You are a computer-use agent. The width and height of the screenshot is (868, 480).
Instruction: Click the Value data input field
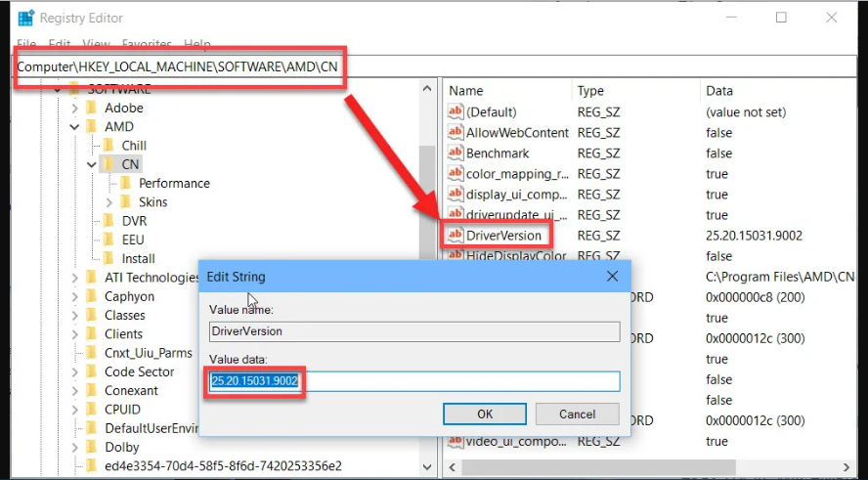click(x=414, y=381)
